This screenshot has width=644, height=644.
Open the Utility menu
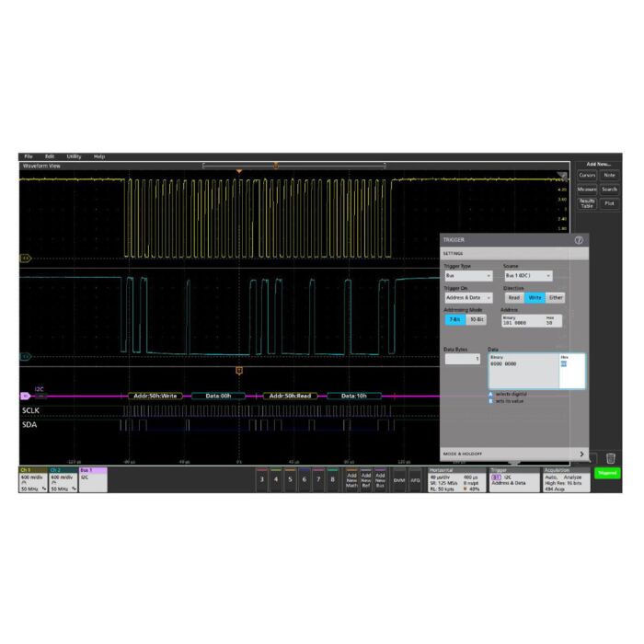point(74,156)
